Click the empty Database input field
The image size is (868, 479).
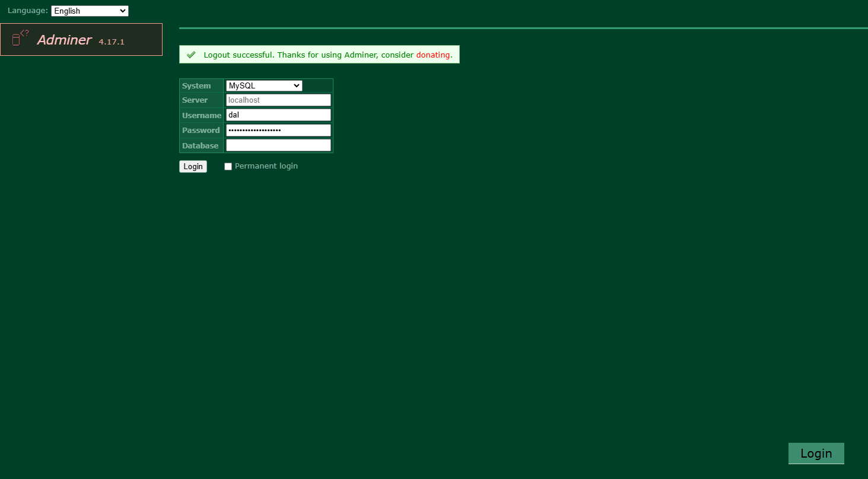[278, 145]
